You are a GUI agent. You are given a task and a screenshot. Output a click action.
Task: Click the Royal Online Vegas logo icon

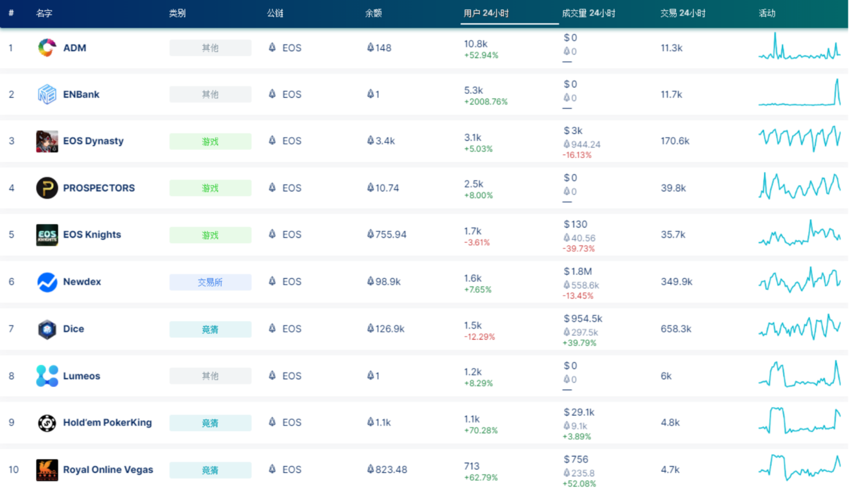(x=47, y=470)
